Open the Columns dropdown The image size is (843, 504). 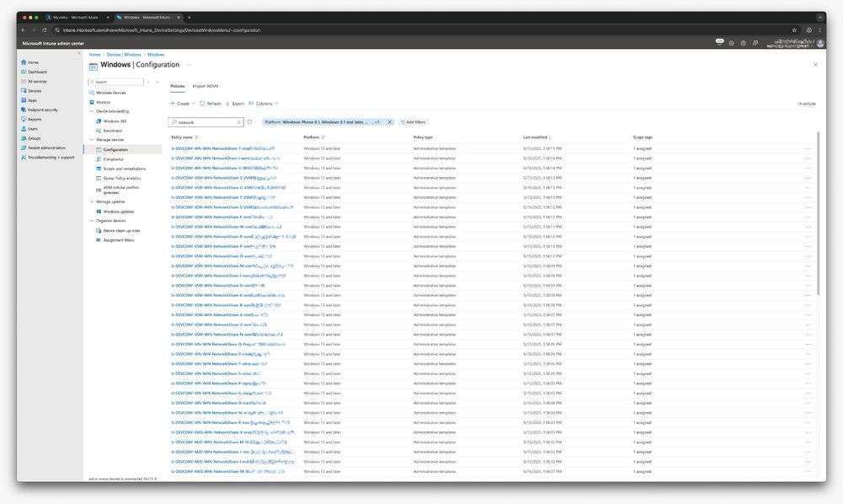(263, 103)
